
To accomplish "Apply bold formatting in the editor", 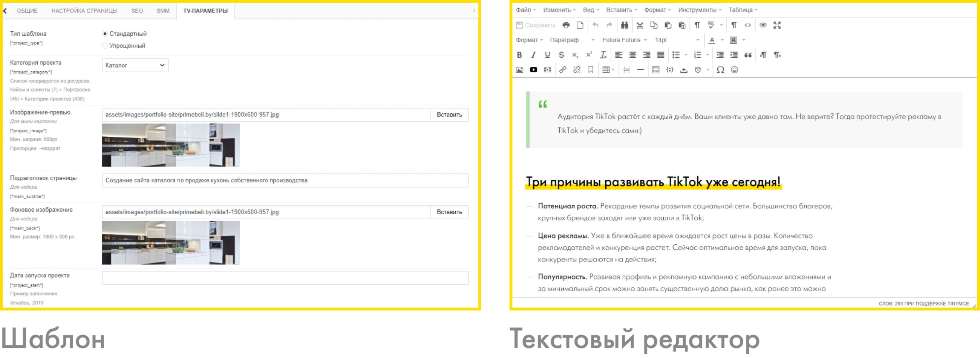I will click(520, 55).
